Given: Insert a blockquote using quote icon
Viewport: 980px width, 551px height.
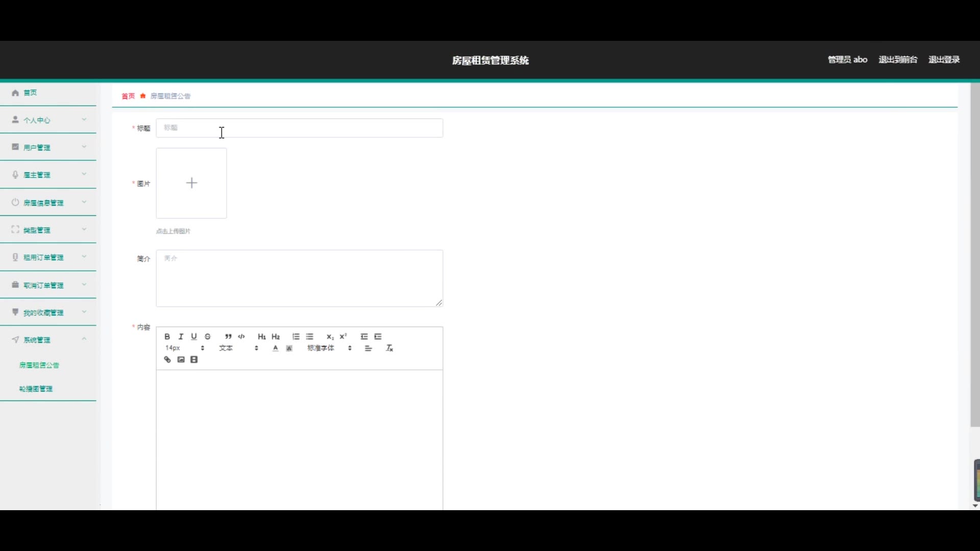Looking at the screenshot, I should (x=228, y=337).
